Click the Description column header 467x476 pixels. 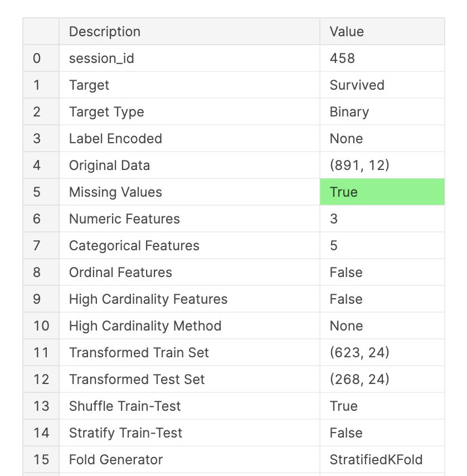coord(105,32)
